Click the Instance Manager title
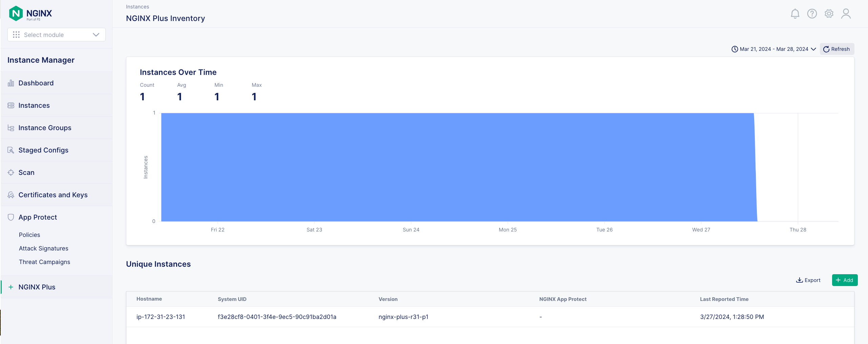Image resolution: width=868 pixels, height=344 pixels. [x=41, y=60]
